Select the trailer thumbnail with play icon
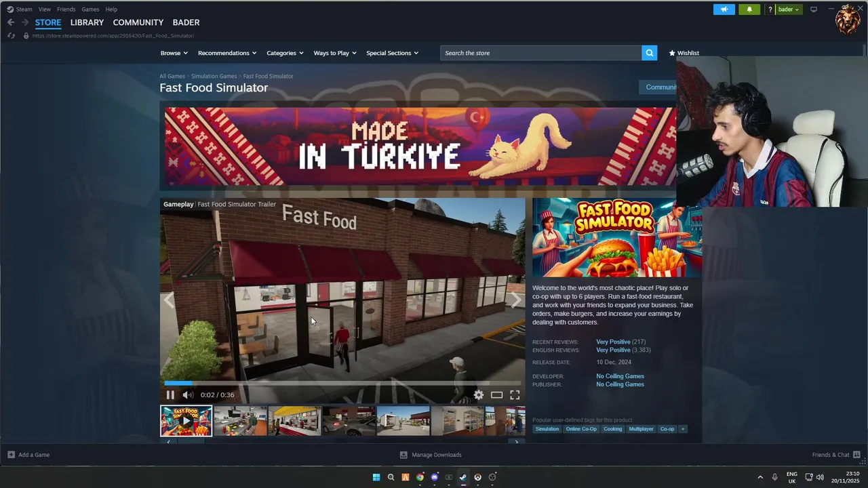This screenshot has height=488, width=868. click(x=186, y=421)
